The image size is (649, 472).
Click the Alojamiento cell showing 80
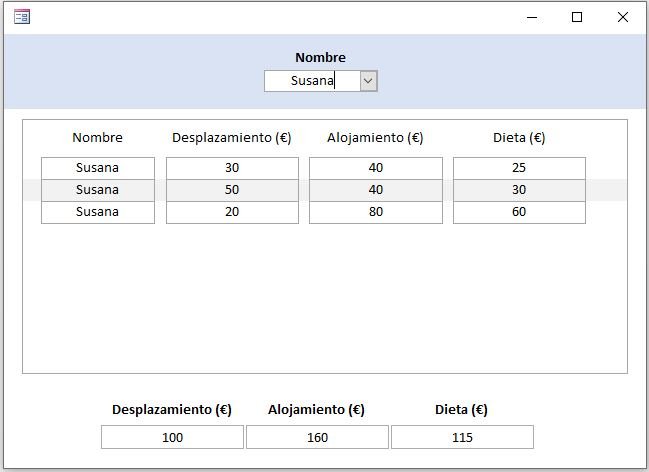[x=376, y=212]
